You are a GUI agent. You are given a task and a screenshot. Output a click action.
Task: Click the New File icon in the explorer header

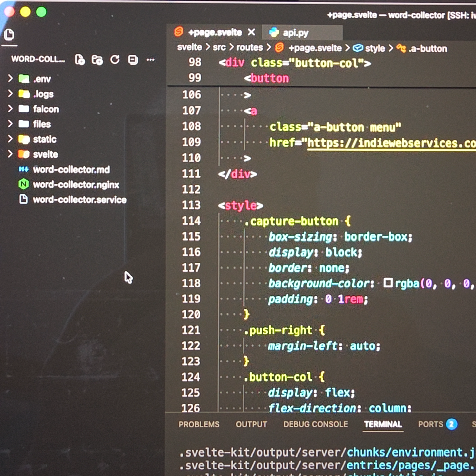[80, 60]
